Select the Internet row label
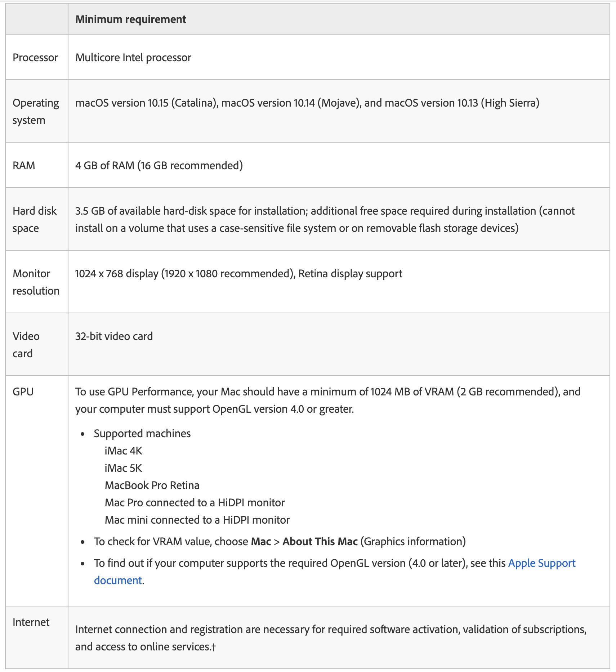616x672 pixels. [31, 622]
